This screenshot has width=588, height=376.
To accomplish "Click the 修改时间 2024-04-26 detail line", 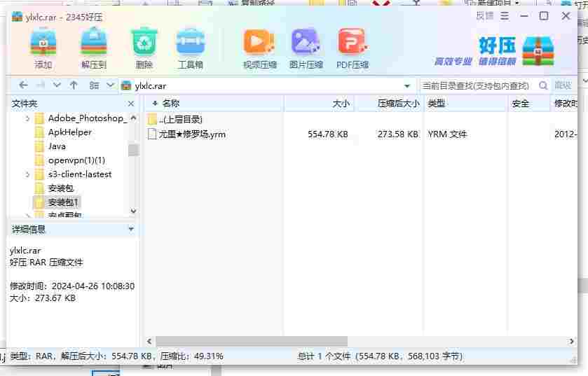I will tap(72, 286).
